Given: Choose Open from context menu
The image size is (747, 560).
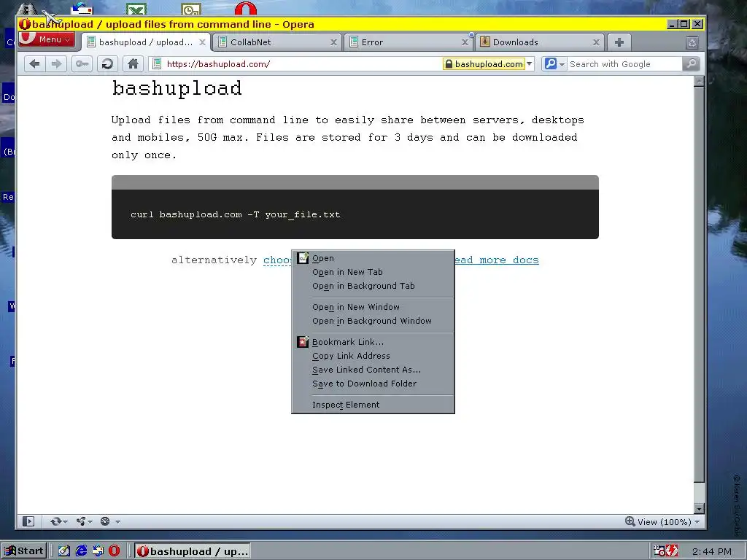Looking at the screenshot, I should (373, 258).
